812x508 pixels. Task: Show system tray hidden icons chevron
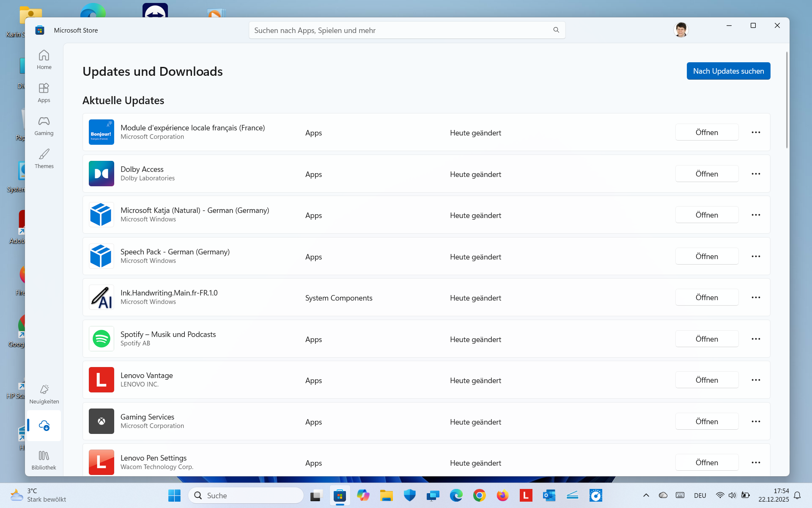click(646, 495)
